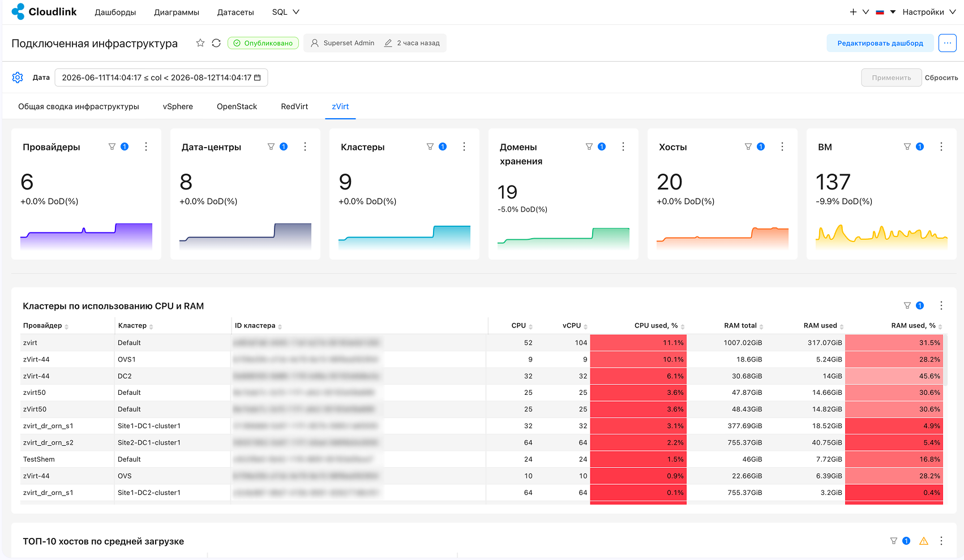Click the Применить button
The width and height of the screenshot is (964, 560).
[x=892, y=77]
